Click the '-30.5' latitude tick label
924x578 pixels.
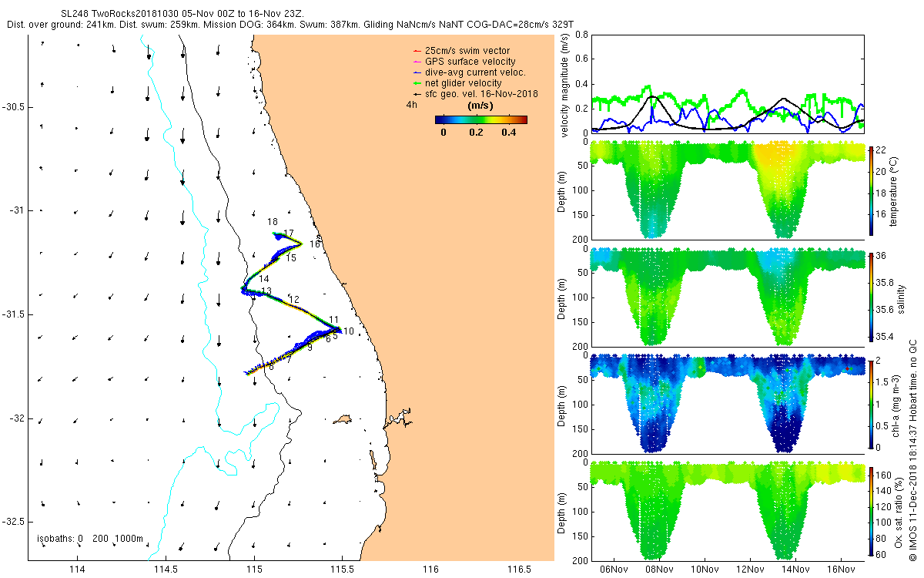(x=13, y=106)
